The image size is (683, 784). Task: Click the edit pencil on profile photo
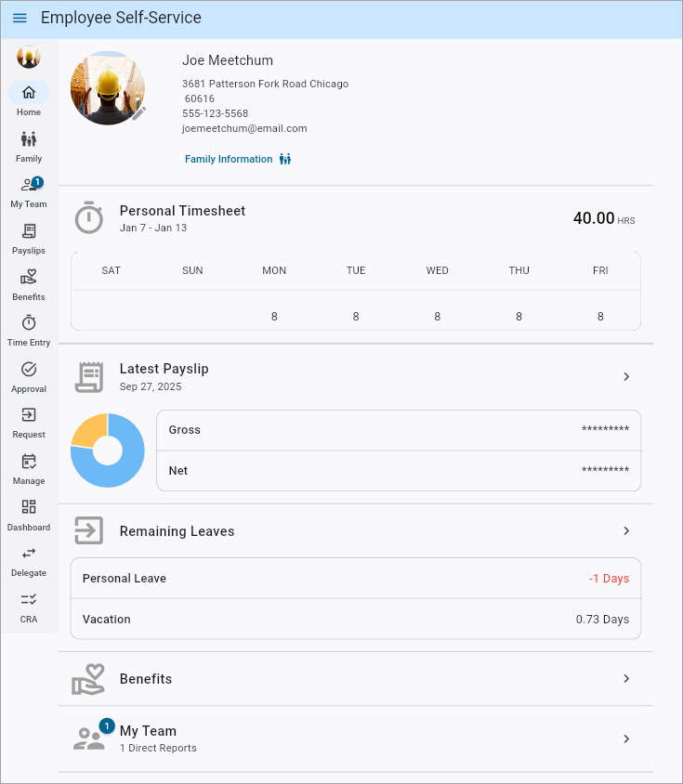[x=138, y=113]
